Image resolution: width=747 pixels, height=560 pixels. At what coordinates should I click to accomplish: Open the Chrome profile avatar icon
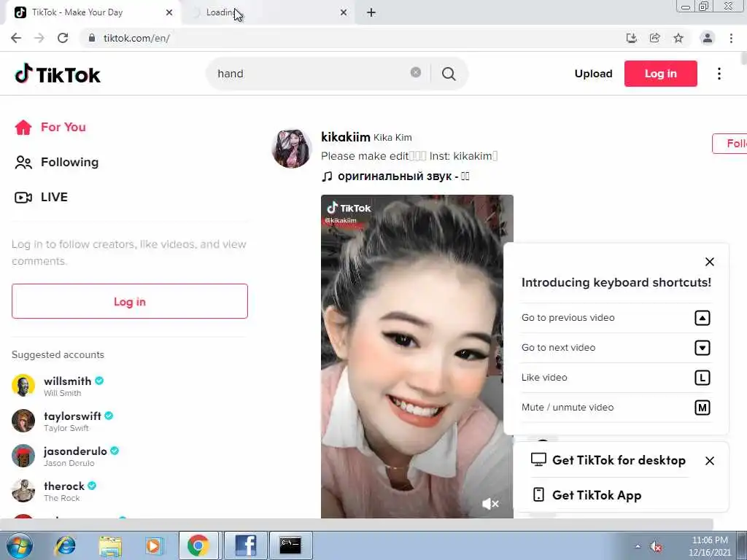708,38
